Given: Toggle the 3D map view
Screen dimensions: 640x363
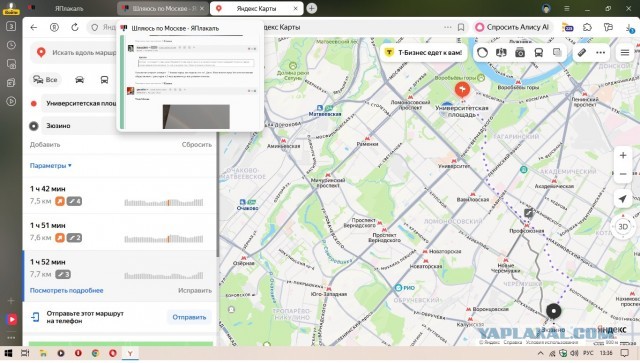Looking at the screenshot, I should pyautogui.click(x=623, y=227).
